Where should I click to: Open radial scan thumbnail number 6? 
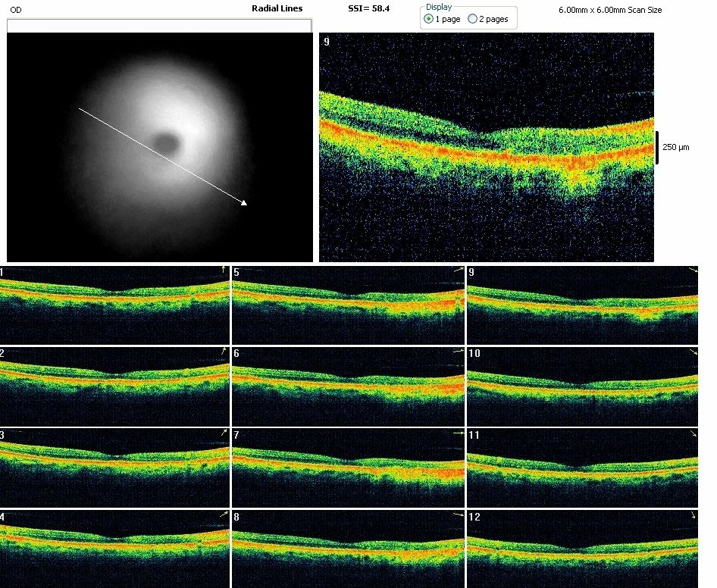[348, 385]
